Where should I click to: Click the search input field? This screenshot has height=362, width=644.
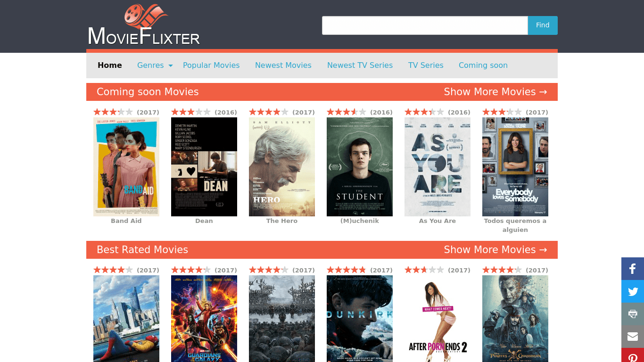pyautogui.click(x=425, y=25)
